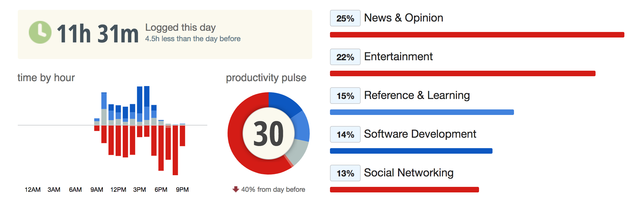Click the red News & Opinion bar
The width and height of the screenshot is (644, 209).
pos(477,35)
